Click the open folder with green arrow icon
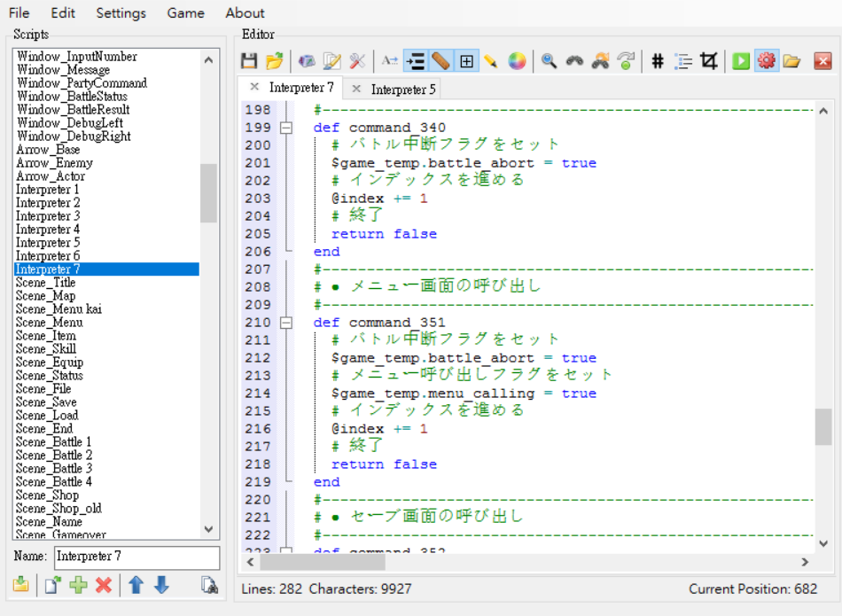This screenshot has width=842, height=616. click(x=275, y=61)
